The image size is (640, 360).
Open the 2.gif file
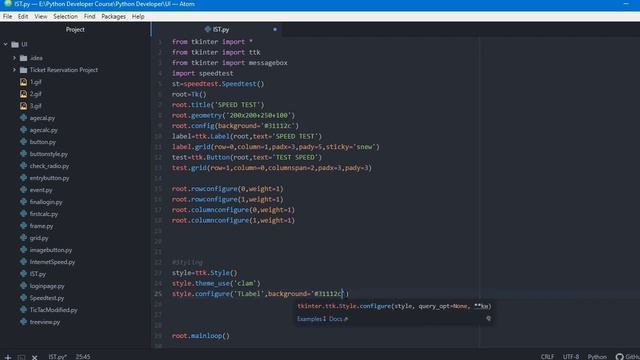click(x=36, y=94)
